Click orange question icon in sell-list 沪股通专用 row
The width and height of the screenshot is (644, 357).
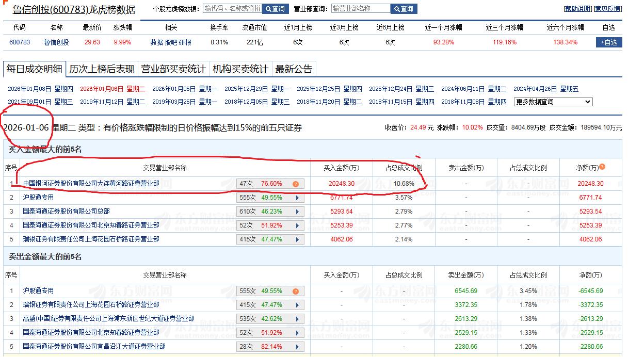296,291
